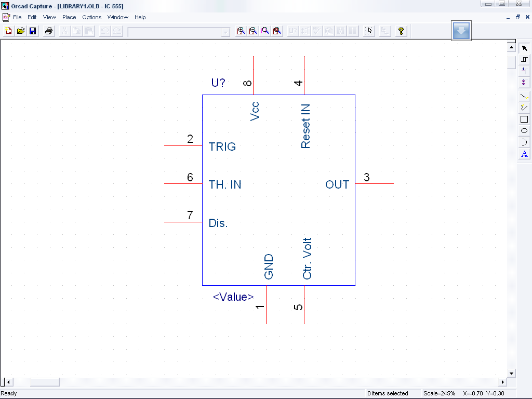The image size is (532, 399).
Task: Save the library with the floppy icon
Action: pyautogui.click(x=33, y=31)
